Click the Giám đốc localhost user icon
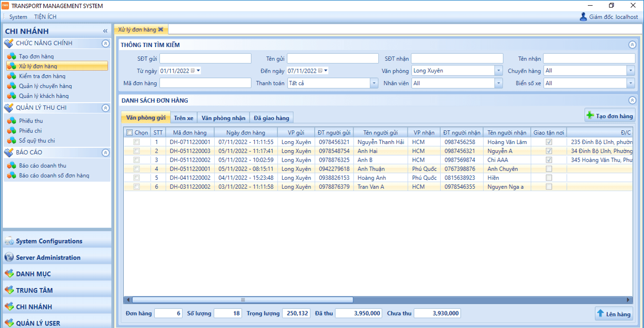644x328 pixels. (x=583, y=17)
